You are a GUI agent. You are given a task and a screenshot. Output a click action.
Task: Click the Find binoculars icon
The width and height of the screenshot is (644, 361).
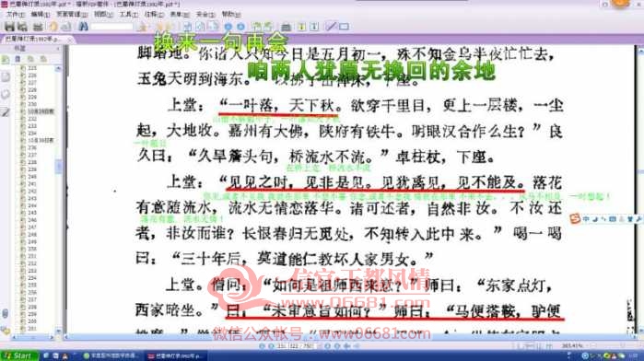pyautogui.click(x=83, y=27)
